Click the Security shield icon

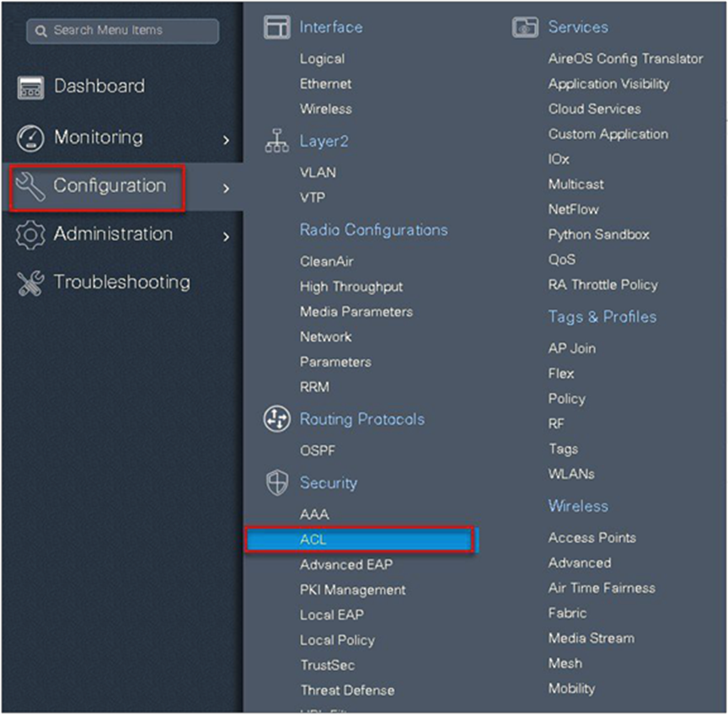pos(276,483)
